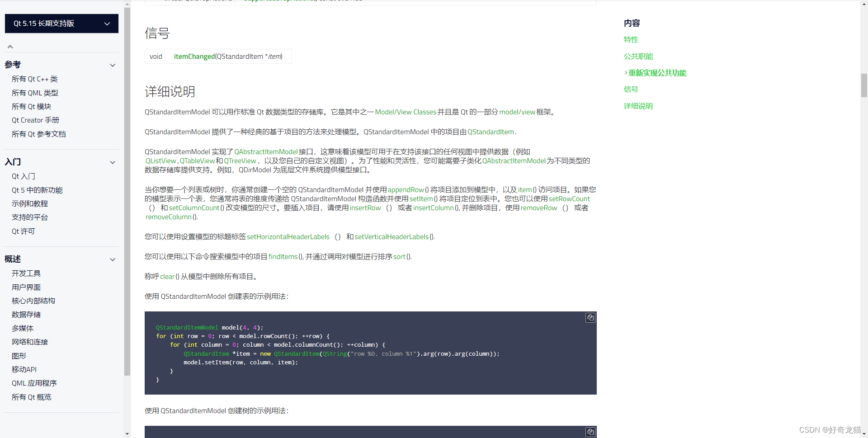This screenshot has height=438, width=868.
Task: Follow model/view framework link
Action: 517,112
